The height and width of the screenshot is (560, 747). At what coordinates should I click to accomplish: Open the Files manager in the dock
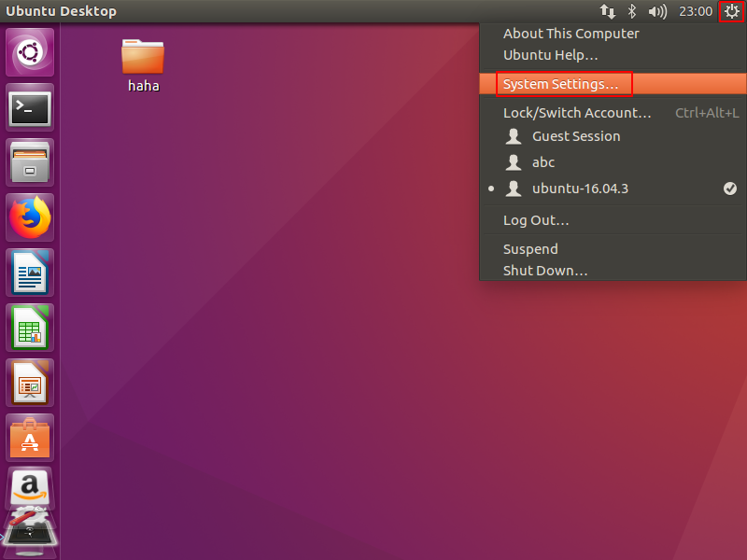coord(30,162)
